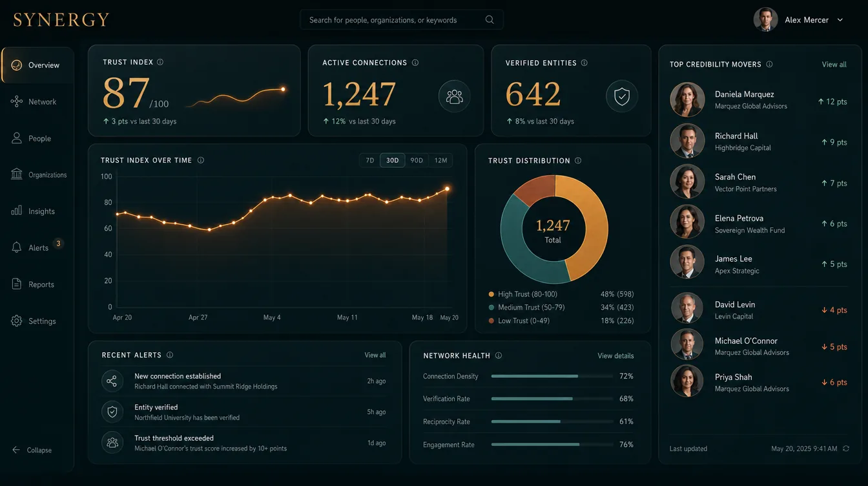Click the People sidebar icon

(x=17, y=138)
